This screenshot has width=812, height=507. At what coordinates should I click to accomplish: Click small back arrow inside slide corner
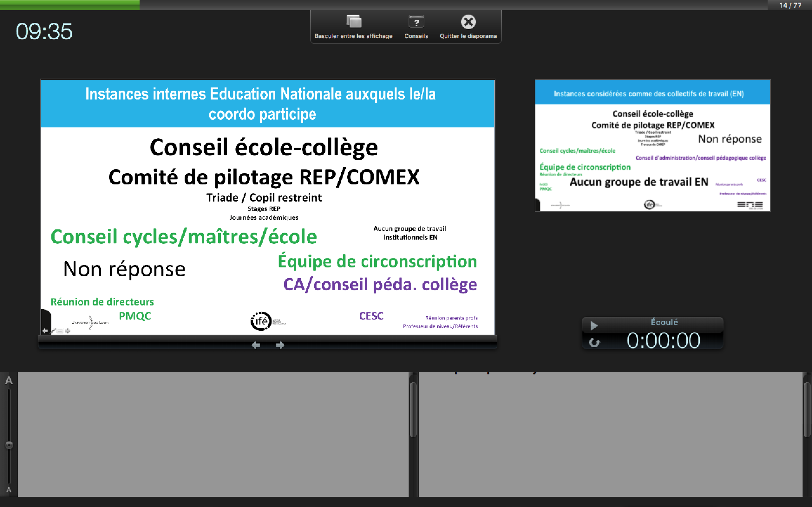point(45,331)
